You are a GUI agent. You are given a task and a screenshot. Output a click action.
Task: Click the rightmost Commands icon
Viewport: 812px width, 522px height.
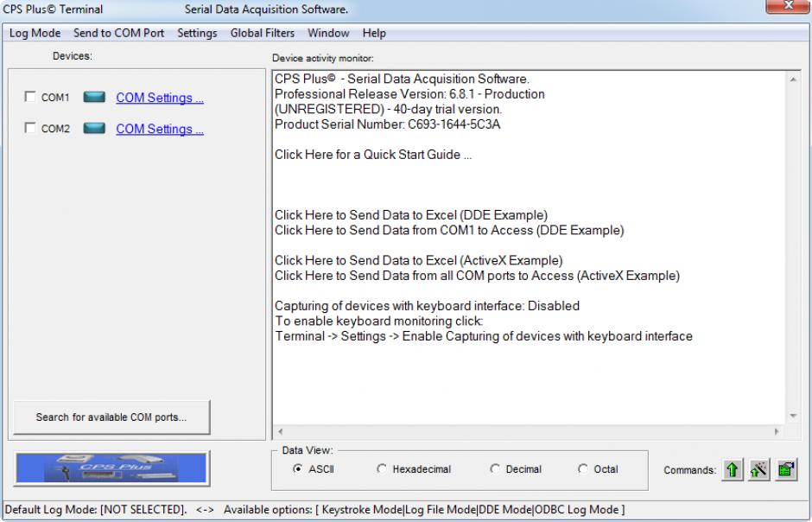click(x=785, y=469)
